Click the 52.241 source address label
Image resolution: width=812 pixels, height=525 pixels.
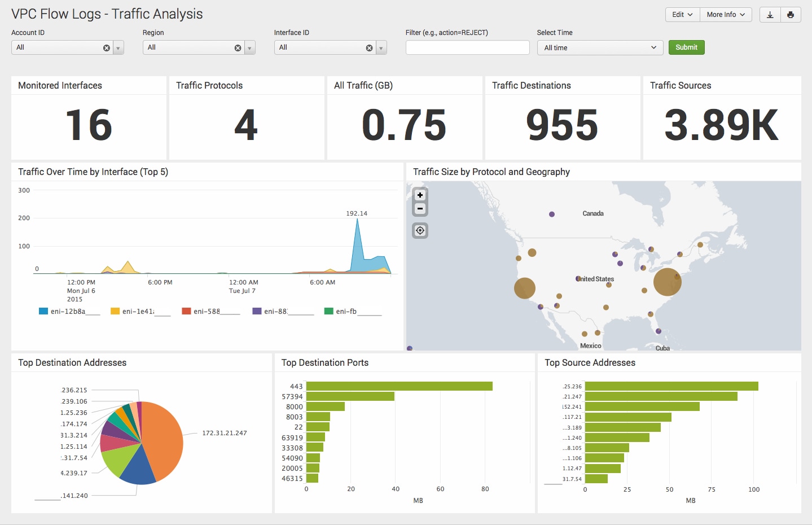572,407
